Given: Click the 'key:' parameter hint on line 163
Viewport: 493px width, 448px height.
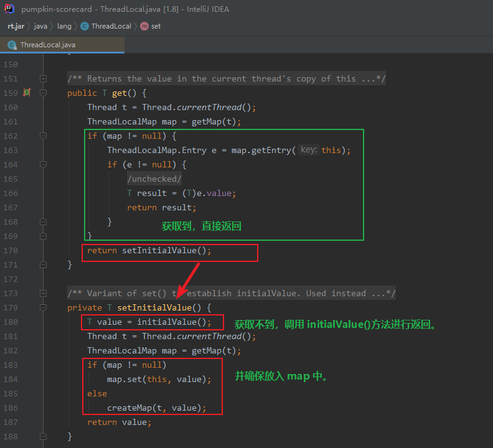Looking at the screenshot, I should tap(309, 150).
